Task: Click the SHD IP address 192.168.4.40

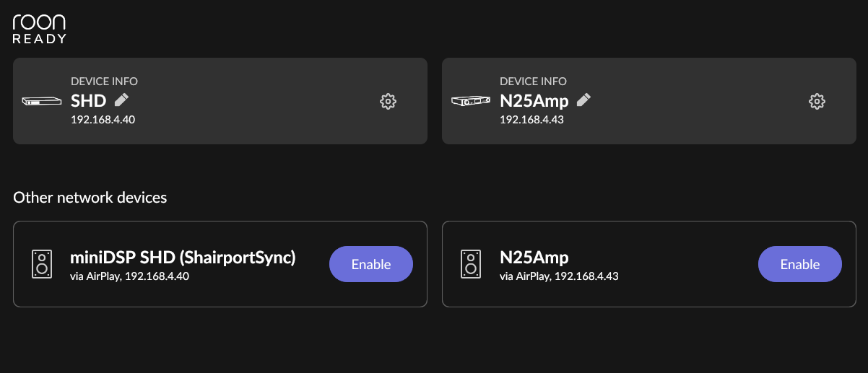Action: (103, 119)
